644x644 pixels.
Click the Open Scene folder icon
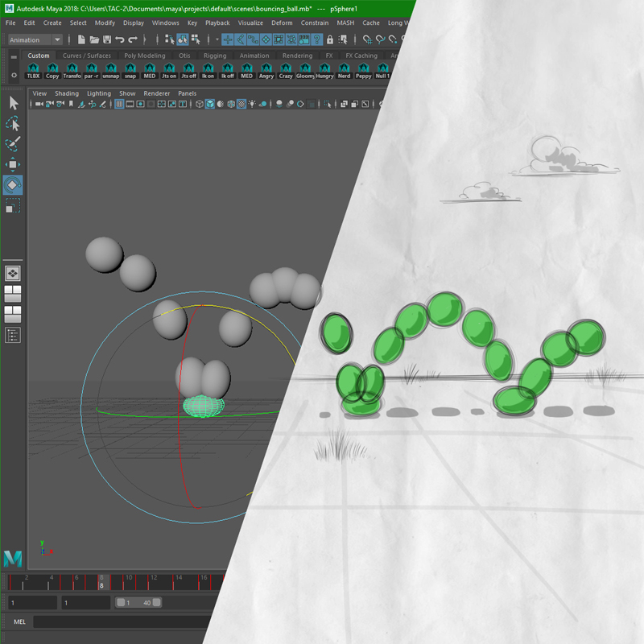(94, 39)
